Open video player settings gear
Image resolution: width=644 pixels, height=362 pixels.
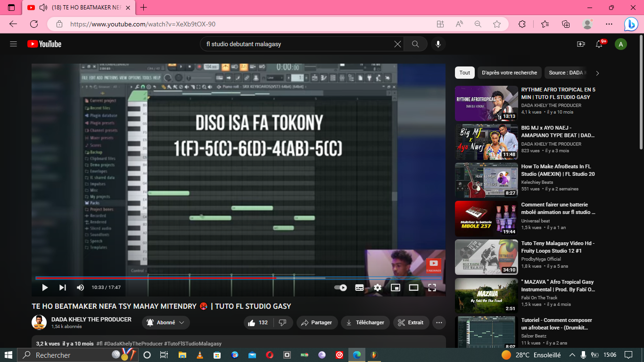pos(378,288)
